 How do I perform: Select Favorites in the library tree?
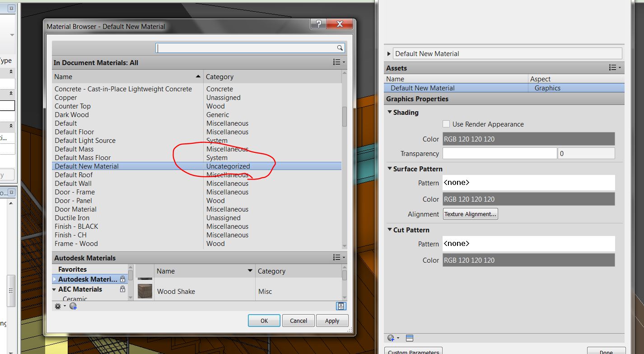(x=72, y=269)
